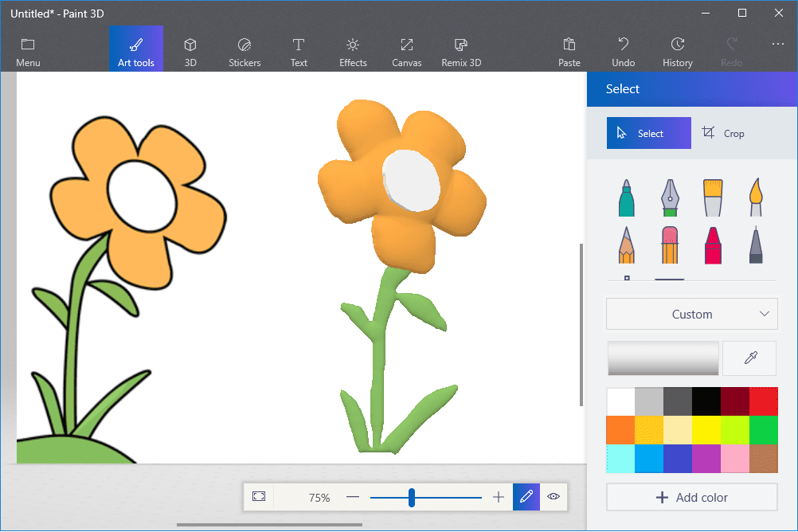798x532 pixels.
Task: Toggle the pen edit mode button
Action: [x=526, y=497]
